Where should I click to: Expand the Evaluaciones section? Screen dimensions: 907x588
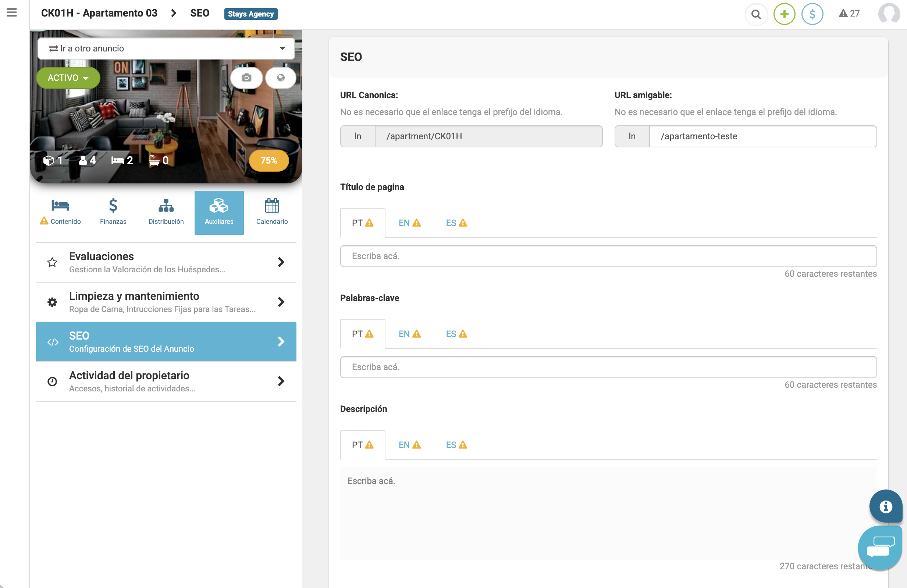click(166, 262)
